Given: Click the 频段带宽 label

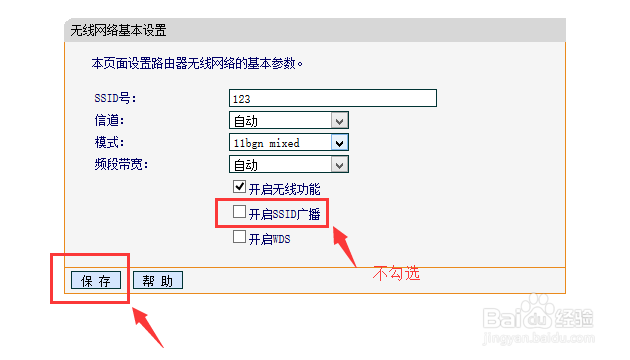Looking at the screenshot, I should point(121,164).
